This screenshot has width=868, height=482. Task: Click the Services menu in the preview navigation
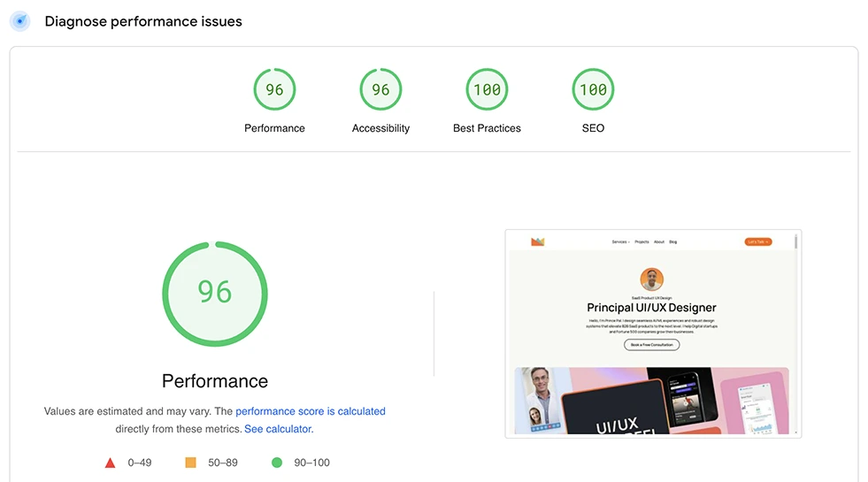(620, 241)
